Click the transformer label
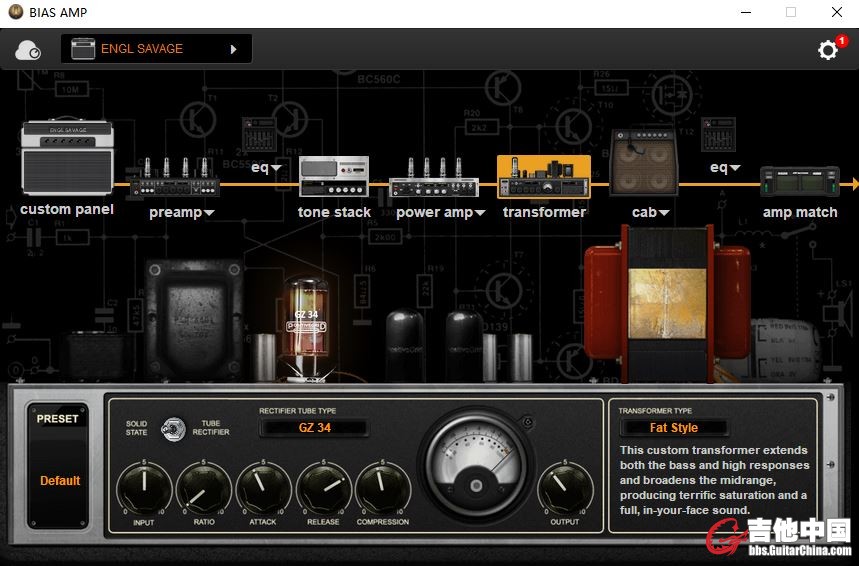859x566 pixels. pos(545,212)
